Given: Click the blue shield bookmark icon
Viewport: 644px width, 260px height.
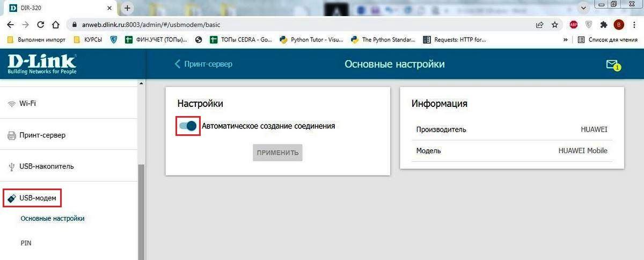Looking at the screenshot, I should coord(113,39).
